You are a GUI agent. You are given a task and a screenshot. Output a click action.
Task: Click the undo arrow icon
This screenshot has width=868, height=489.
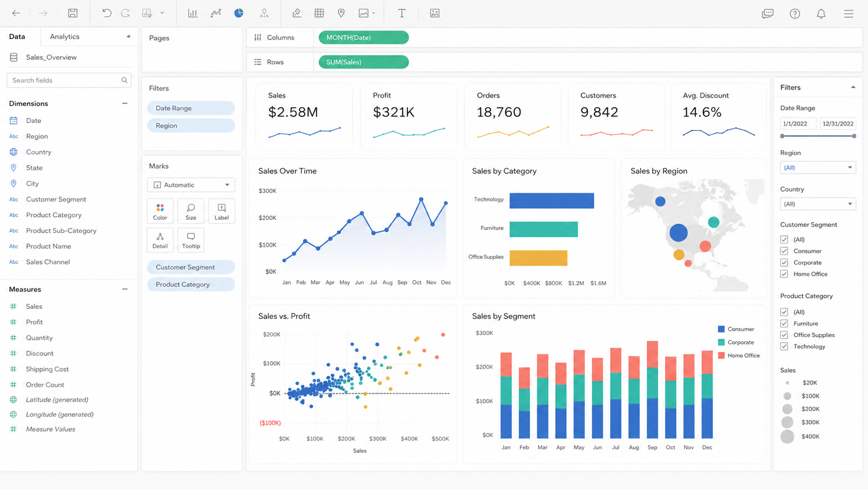pyautogui.click(x=106, y=14)
